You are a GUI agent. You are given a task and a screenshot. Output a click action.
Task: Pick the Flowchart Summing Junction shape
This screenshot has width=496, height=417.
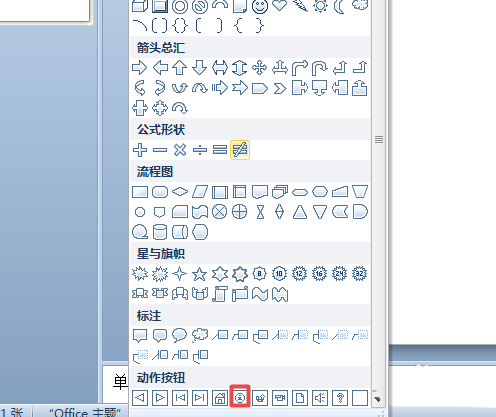[220, 212]
